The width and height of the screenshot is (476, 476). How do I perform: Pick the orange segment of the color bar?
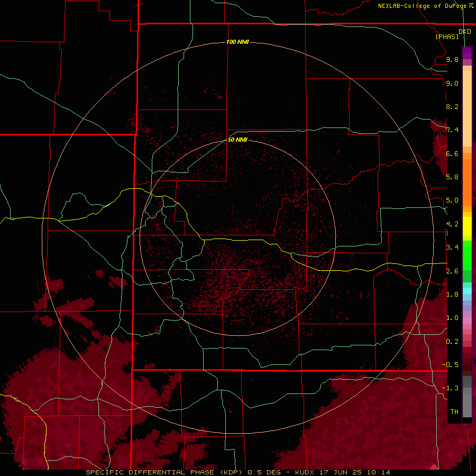(467, 179)
